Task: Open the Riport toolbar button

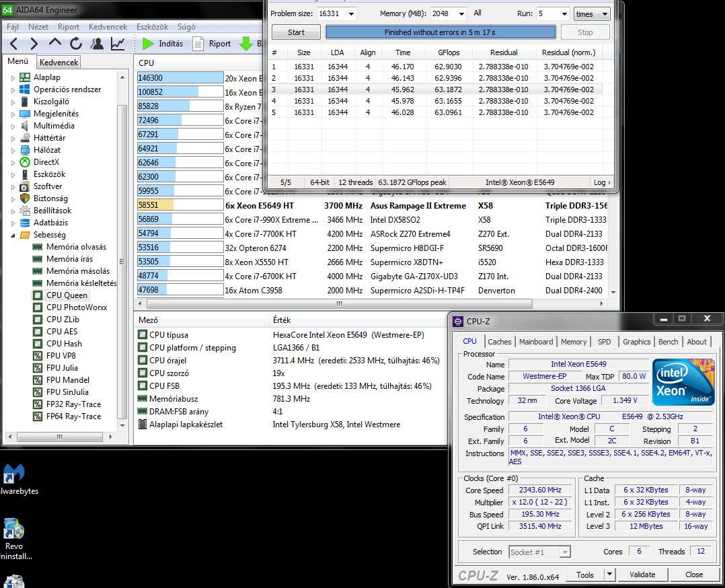Action: pos(212,44)
